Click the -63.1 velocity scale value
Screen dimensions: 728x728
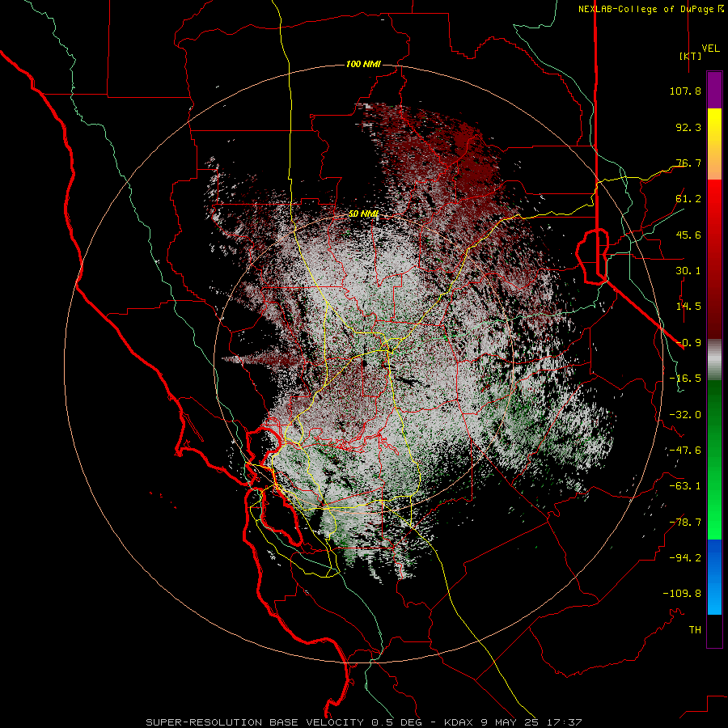point(685,486)
